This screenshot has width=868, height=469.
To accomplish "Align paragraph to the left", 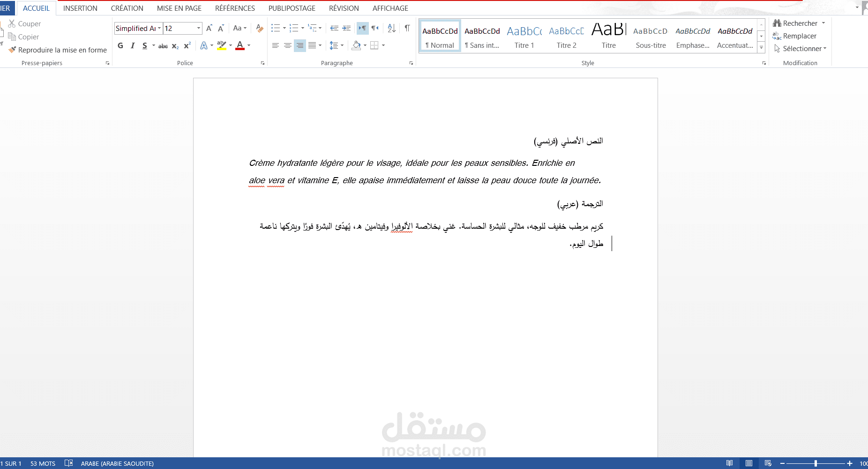I will pyautogui.click(x=276, y=45).
